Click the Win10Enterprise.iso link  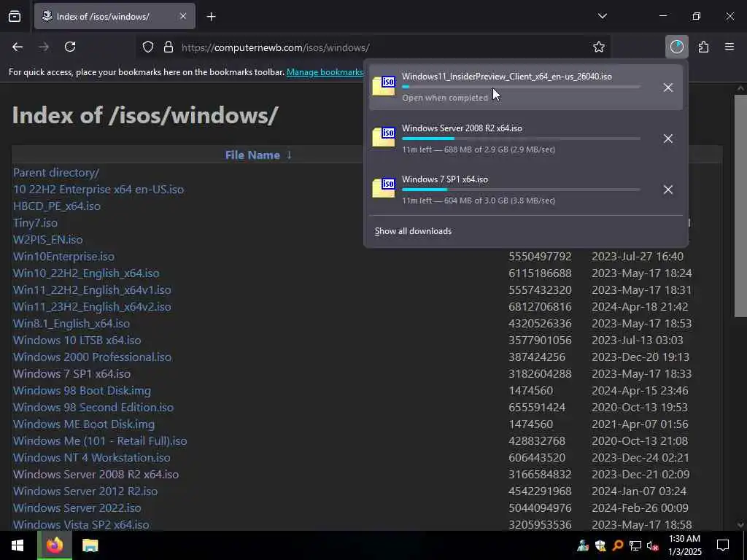[x=64, y=256]
